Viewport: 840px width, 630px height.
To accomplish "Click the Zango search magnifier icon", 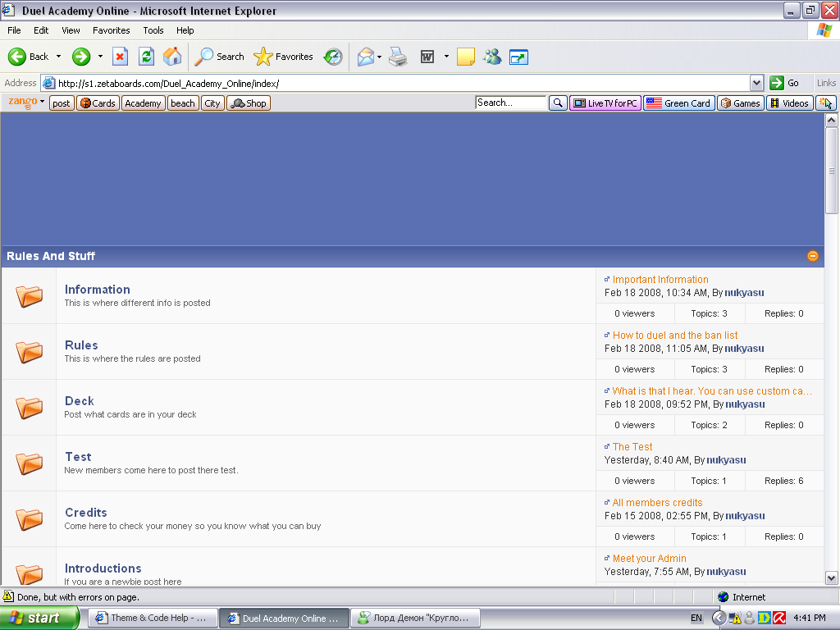I will (x=558, y=103).
